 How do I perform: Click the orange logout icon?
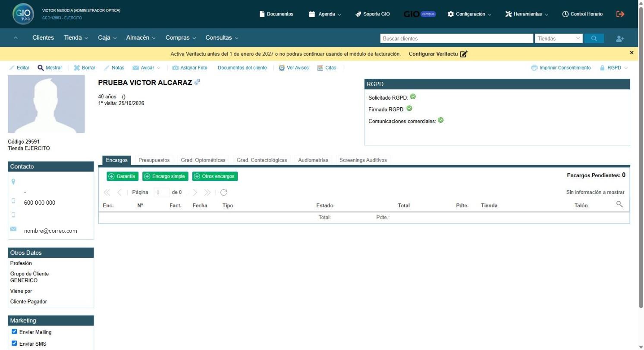point(620,14)
